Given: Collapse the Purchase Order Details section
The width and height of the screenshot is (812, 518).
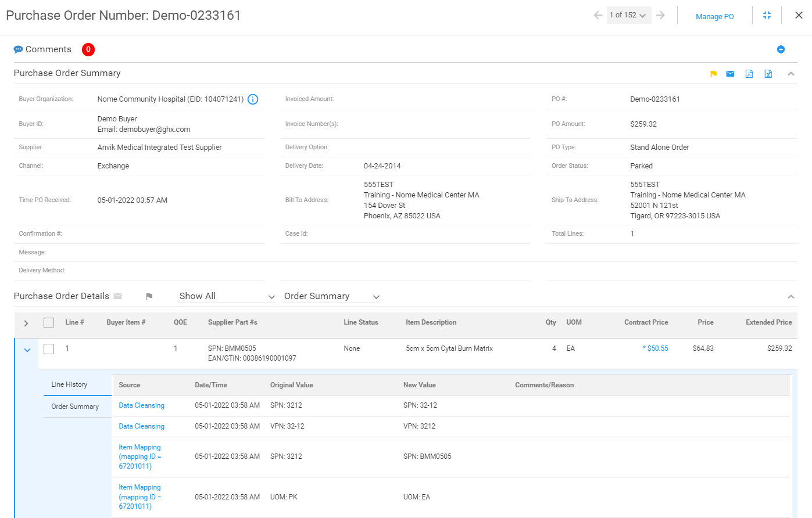Looking at the screenshot, I should click(791, 297).
